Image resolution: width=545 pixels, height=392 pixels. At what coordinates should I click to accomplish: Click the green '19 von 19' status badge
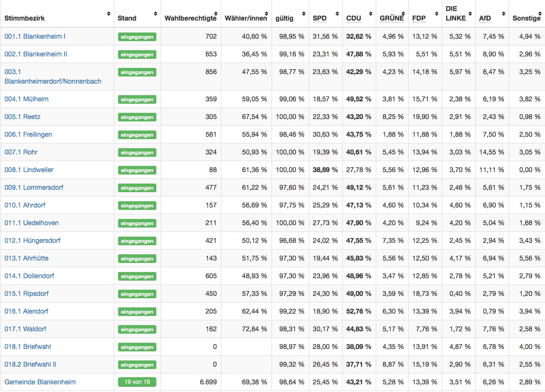pos(137,382)
